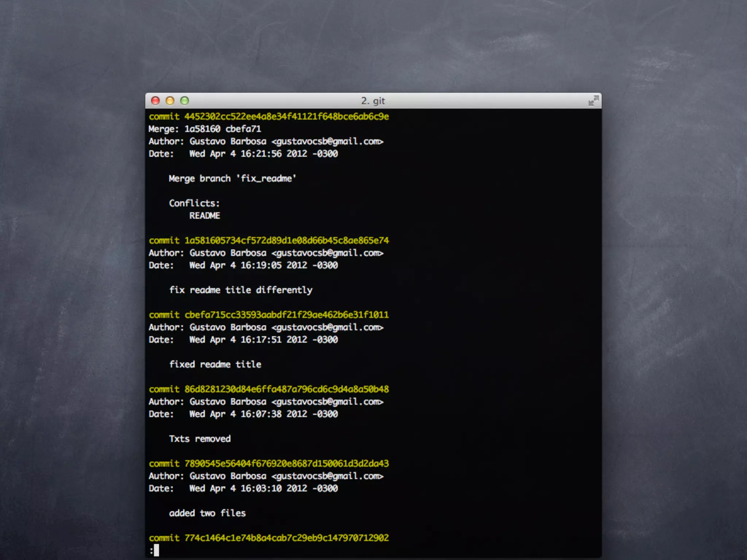Click the 'added two files' commit message

(207, 513)
